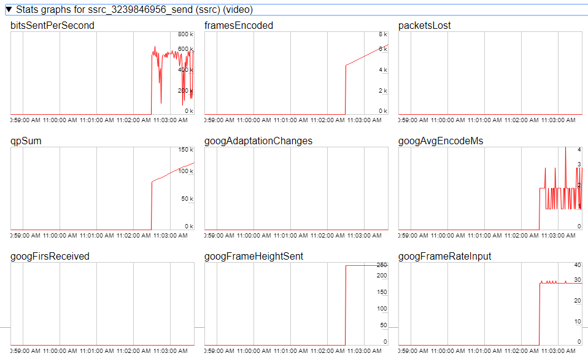Image resolution: width=588 pixels, height=364 pixels.
Task: Click the googAdaptationChanges title text
Action: (258, 141)
